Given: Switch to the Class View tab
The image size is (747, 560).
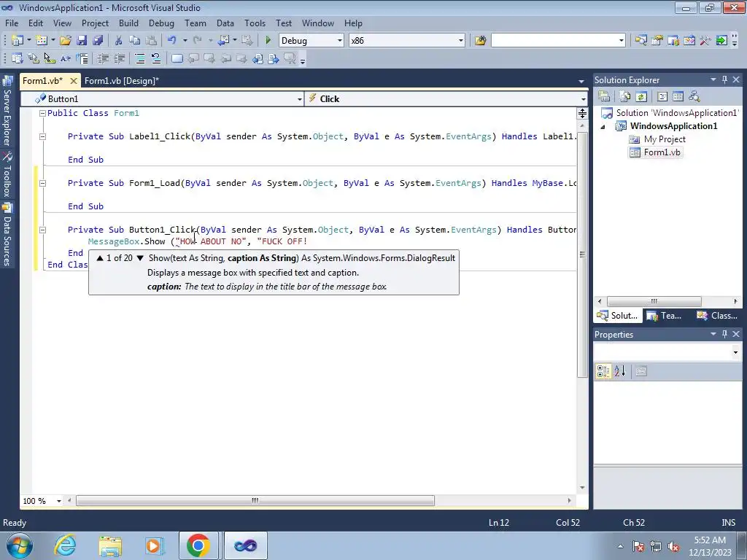Looking at the screenshot, I should [x=717, y=316].
